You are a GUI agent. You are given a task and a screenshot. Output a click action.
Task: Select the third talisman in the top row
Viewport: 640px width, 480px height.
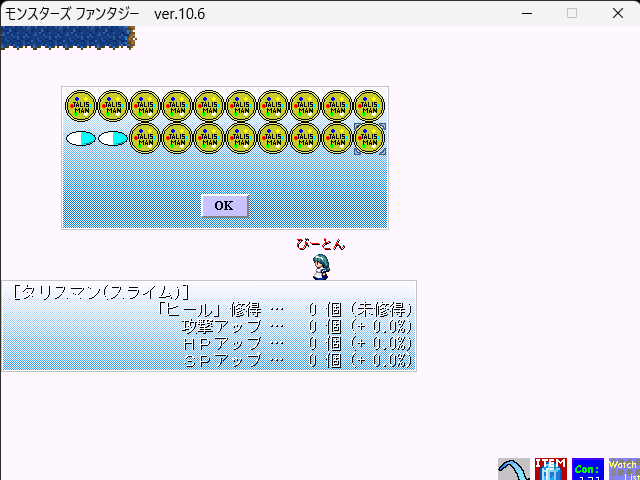tap(144, 106)
